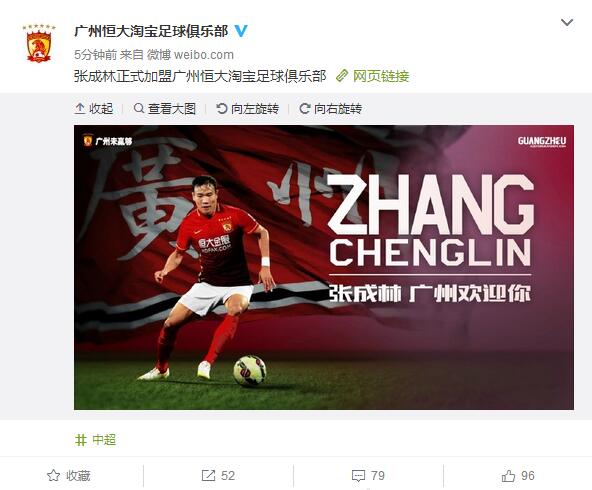Viewport: 592px width, 490px height.
Task: Collapse the image with the 收起 arrow icon
Action: pos(80,109)
